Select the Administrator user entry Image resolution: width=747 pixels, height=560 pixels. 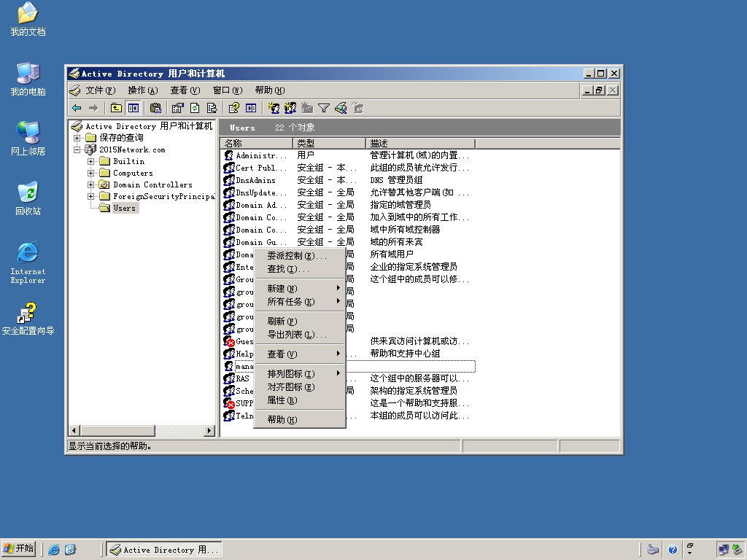click(256, 155)
